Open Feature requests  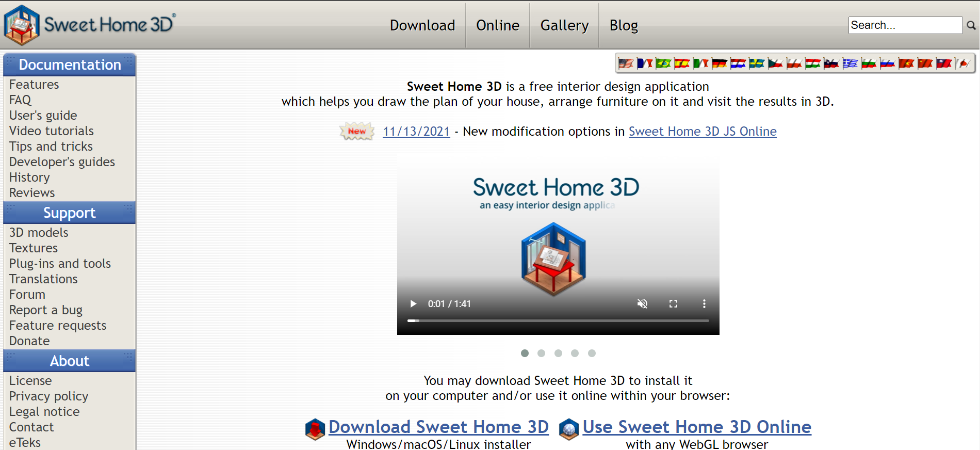58,325
